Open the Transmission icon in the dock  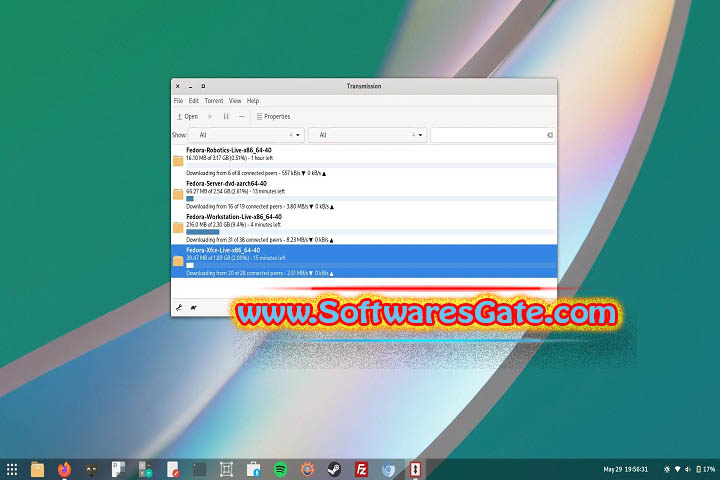(x=415, y=469)
